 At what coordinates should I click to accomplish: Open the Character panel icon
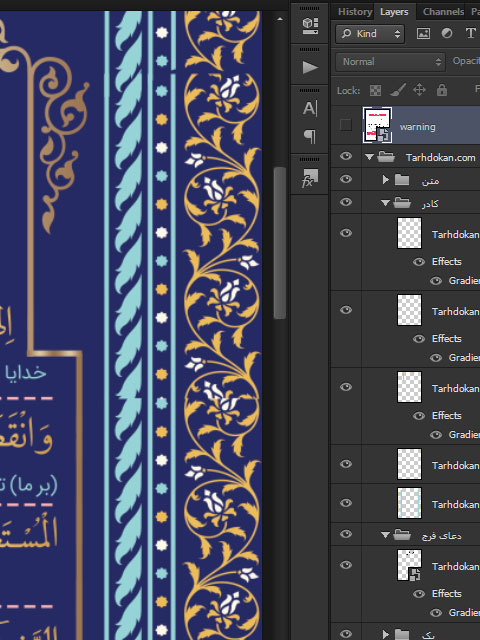(310, 109)
